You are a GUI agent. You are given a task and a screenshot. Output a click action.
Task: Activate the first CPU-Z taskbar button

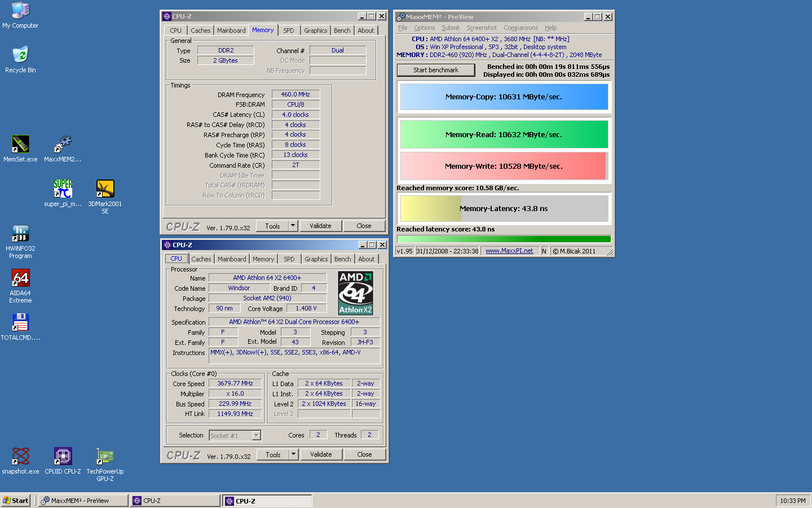175,501
